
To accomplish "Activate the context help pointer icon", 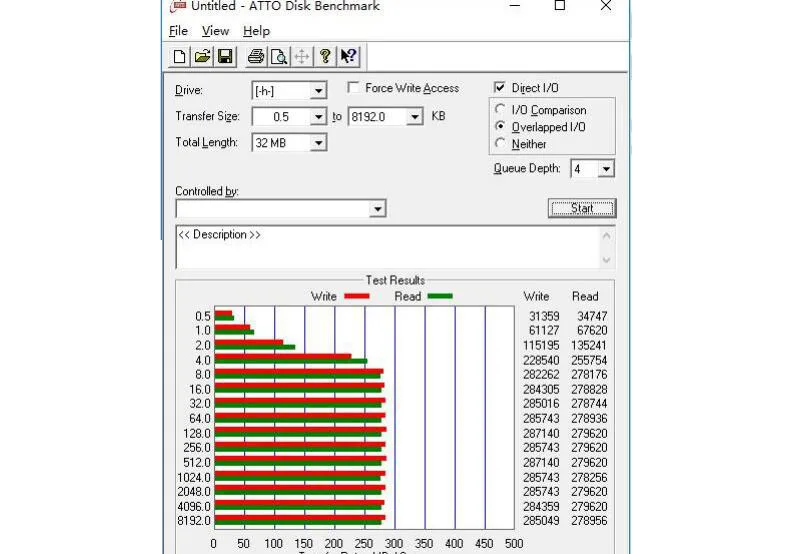I will [348, 56].
